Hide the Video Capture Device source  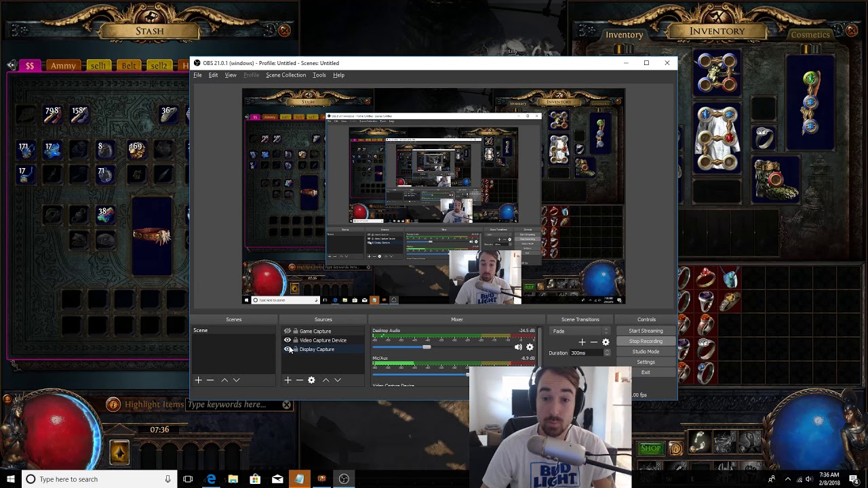click(x=287, y=340)
